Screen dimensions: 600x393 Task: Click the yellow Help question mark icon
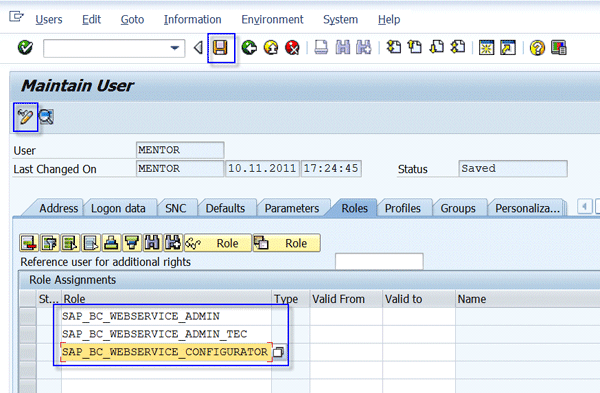tap(537, 48)
